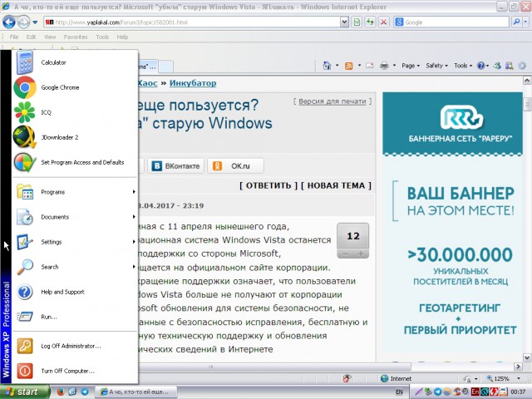Open the 125% zoom level dropdown
Image resolution: width=532 pixels, height=399 pixels.
(x=519, y=378)
